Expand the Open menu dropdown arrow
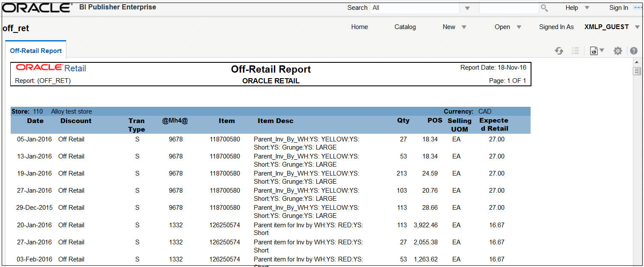Viewport: 644px width, 267px height. click(519, 27)
